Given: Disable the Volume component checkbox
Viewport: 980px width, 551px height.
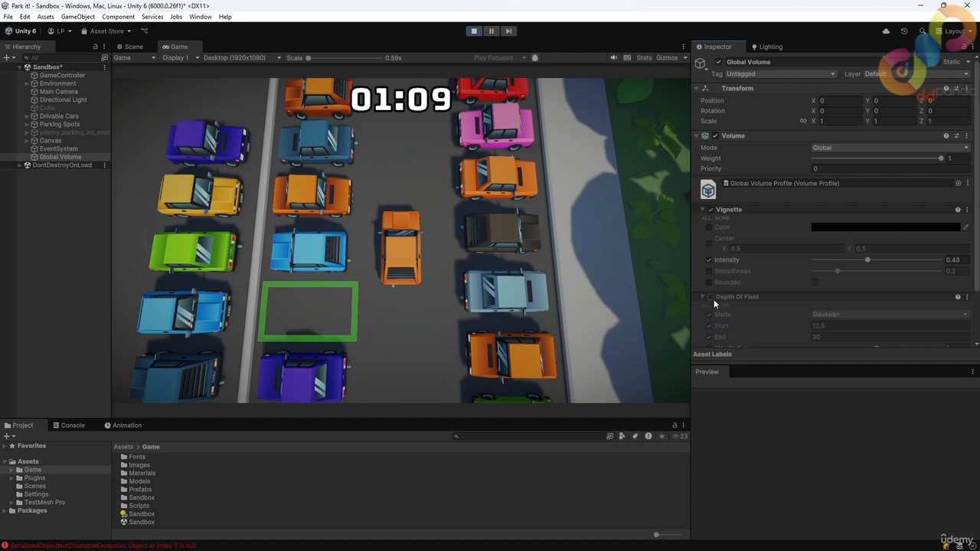Looking at the screenshot, I should [715, 136].
